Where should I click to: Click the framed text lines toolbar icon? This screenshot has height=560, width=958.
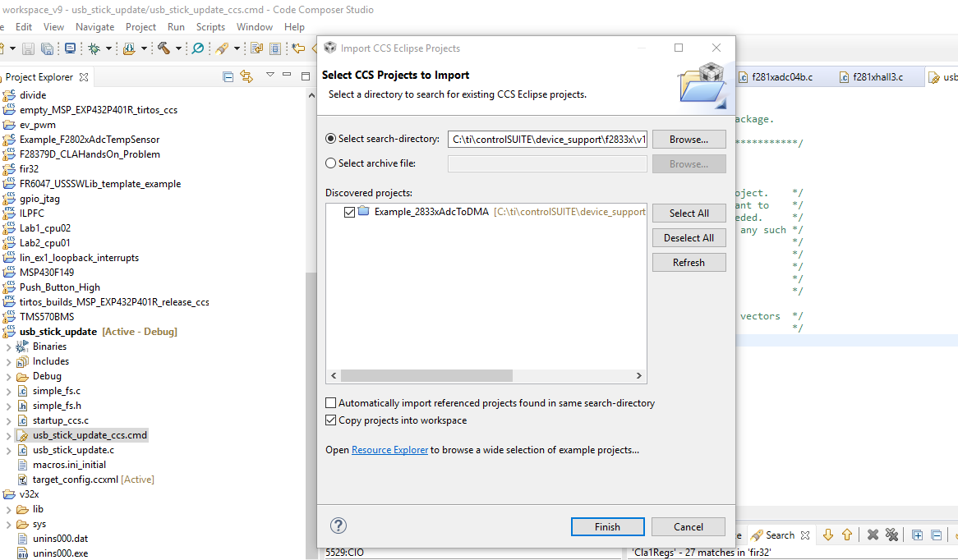click(275, 48)
